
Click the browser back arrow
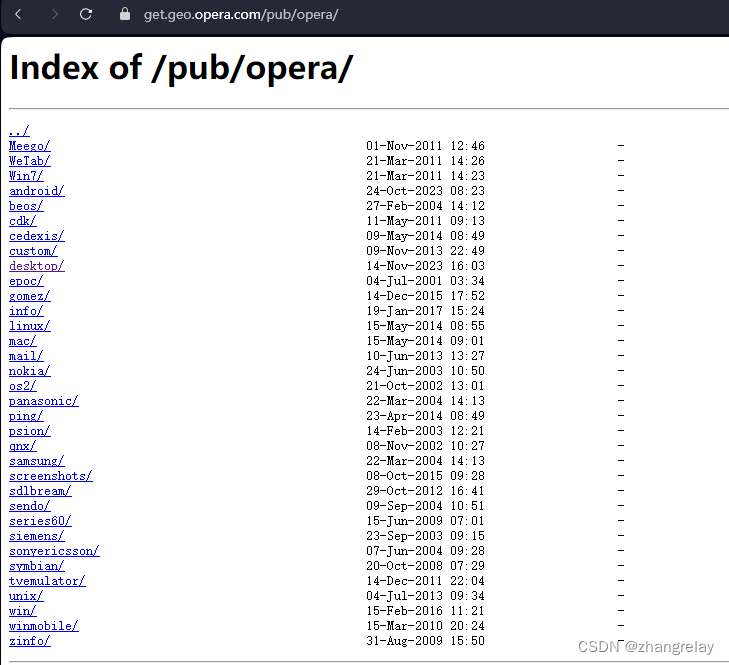tap(18, 14)
